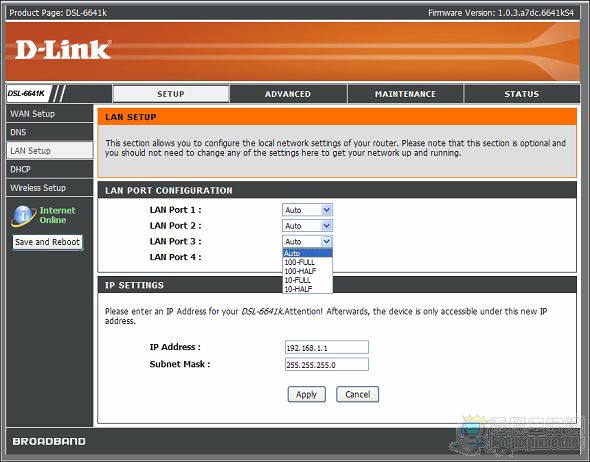This screenshot has width=590, height=462.
Task: Open the MAINTENANCE tab
Action: coord(405,94)
